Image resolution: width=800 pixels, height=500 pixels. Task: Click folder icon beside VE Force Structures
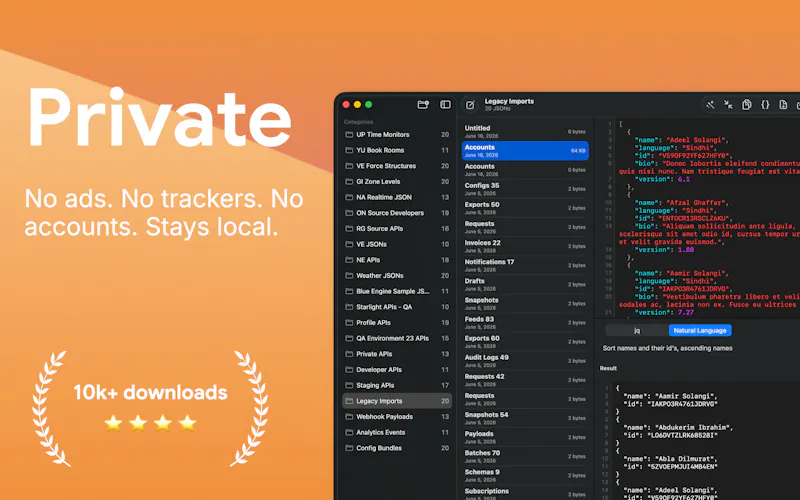coord(349,166)
